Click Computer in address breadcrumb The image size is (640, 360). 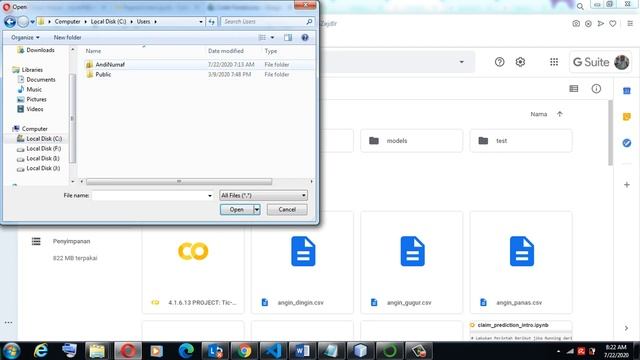[67, 22]
